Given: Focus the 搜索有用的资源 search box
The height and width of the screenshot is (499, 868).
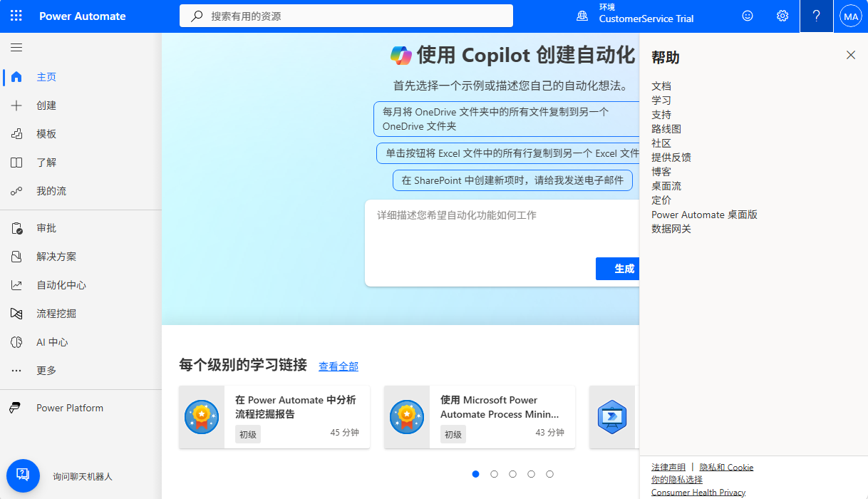Looking at the screenshot, I should [346, 16].
